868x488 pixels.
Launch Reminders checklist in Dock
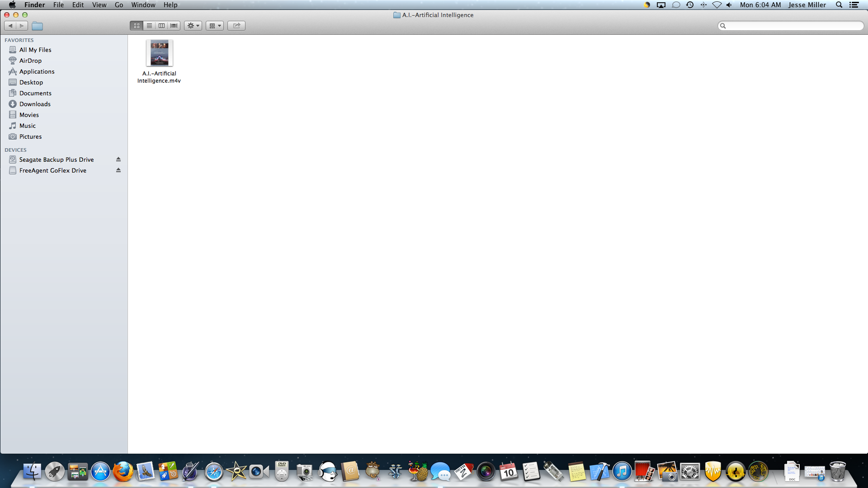tap(531, 472)
